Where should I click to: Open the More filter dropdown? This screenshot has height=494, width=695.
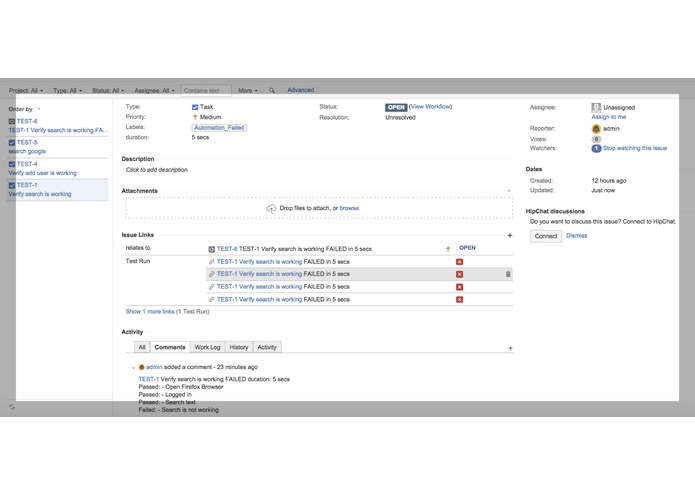(248, 90)
